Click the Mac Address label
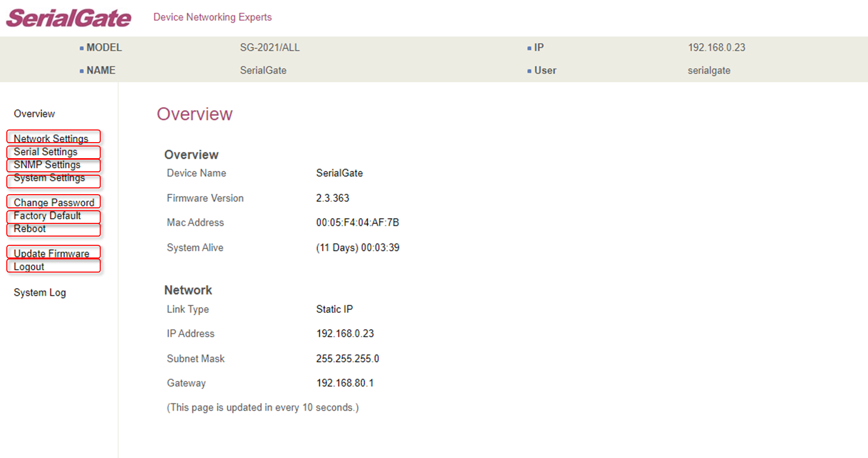This screenshot has height=458, width=868. click(x=196, y=222)
